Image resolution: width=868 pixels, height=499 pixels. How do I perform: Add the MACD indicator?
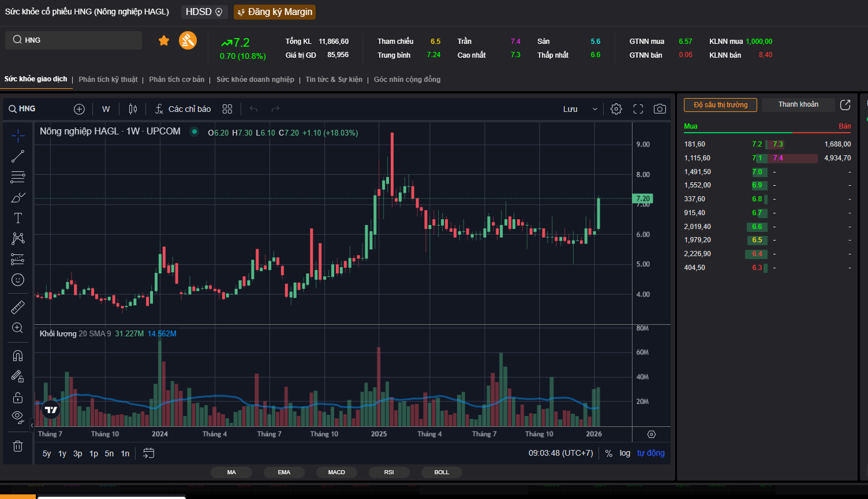point(336,472)
